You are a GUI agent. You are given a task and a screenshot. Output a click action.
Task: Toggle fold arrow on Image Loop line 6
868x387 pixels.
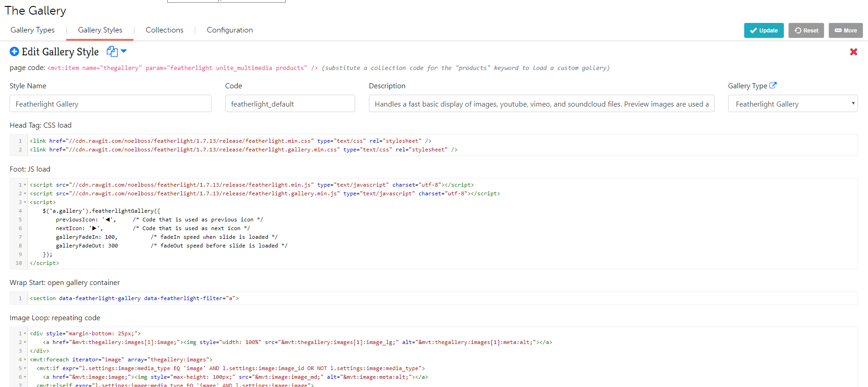[x=25, y=377]
